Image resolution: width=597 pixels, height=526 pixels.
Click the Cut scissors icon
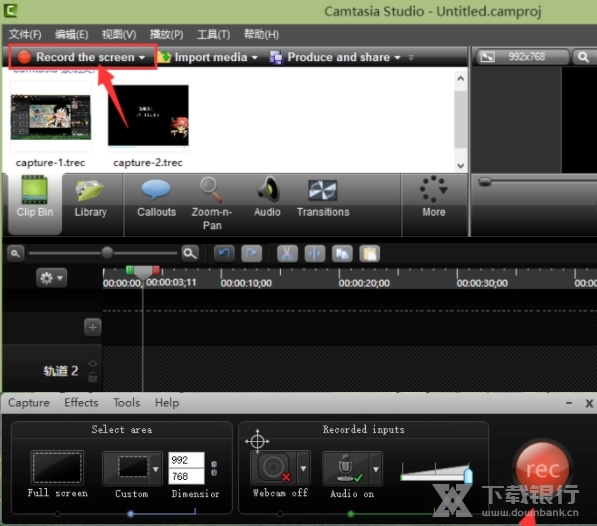pyautogui.click(x=287, y=253)
